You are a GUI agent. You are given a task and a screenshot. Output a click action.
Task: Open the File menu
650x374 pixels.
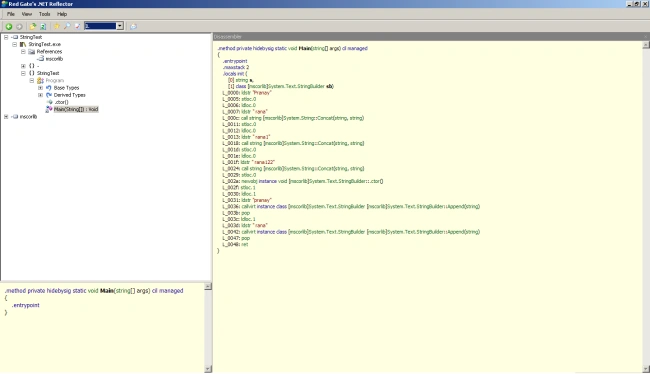(11, 14)
